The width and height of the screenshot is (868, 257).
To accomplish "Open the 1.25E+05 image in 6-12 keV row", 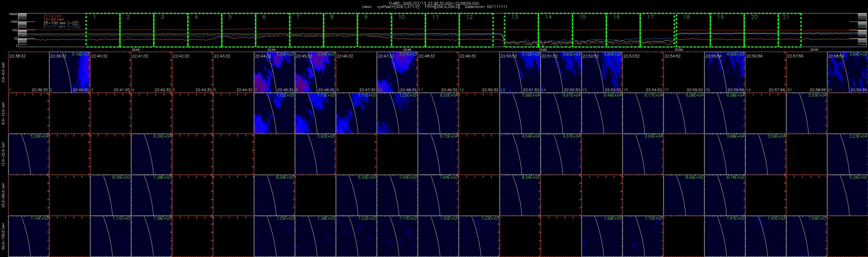I will pyautogui.click(x=397, y=113).
